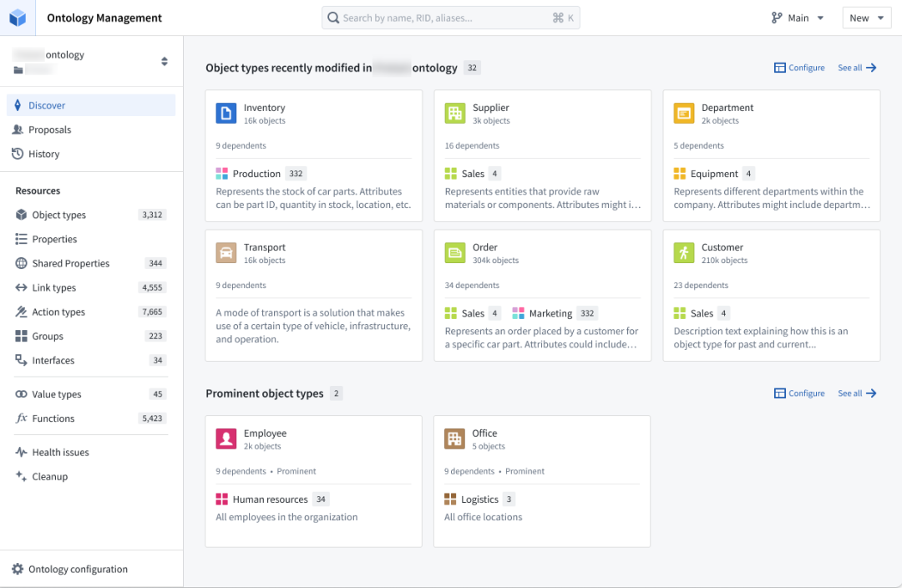Click the Supplier building icon
The width and height of the screenshot is (902, 588).
point(455,114)
